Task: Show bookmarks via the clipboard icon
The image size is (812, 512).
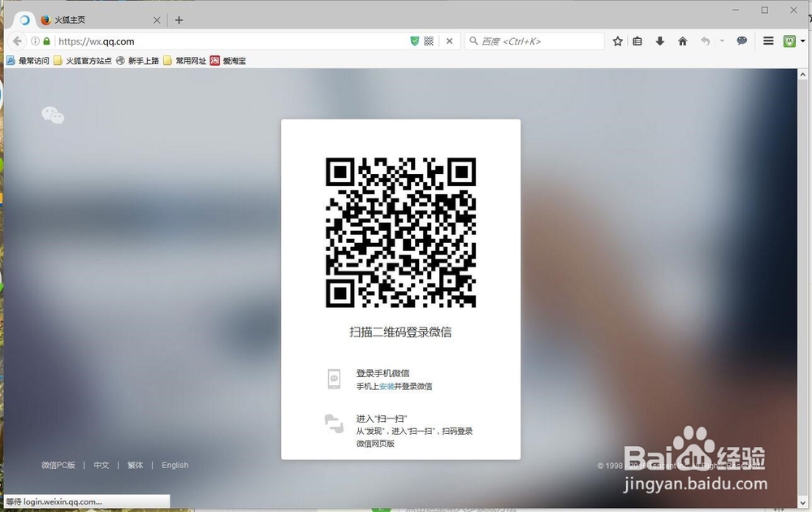Action: point(638,41)
